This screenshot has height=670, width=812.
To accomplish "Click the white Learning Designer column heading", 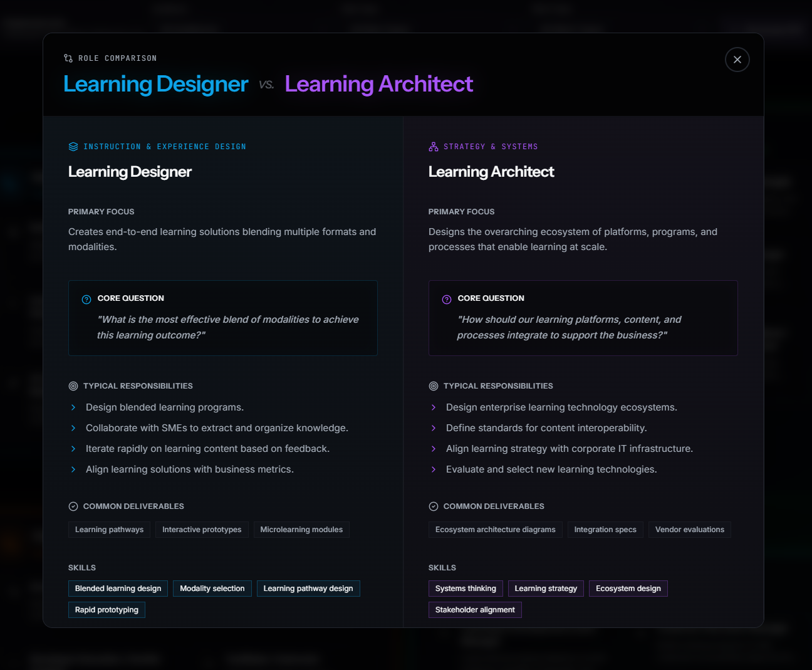I will 130,172.
